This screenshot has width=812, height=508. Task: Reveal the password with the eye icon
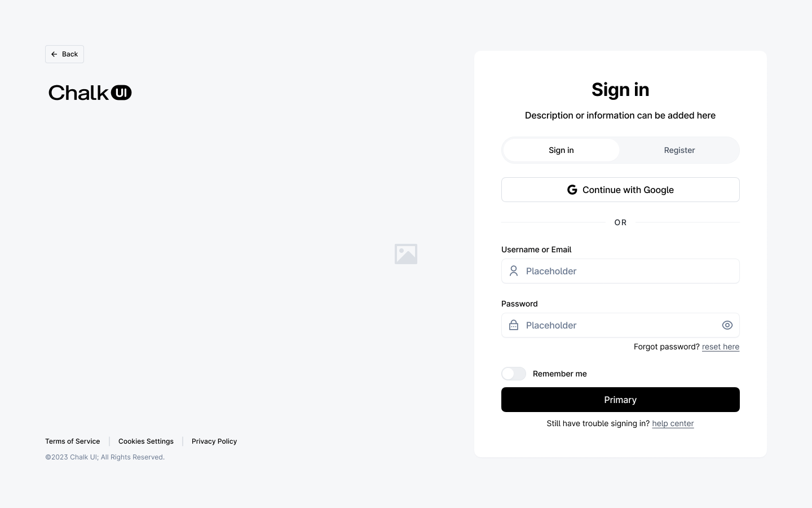(727, 325)
